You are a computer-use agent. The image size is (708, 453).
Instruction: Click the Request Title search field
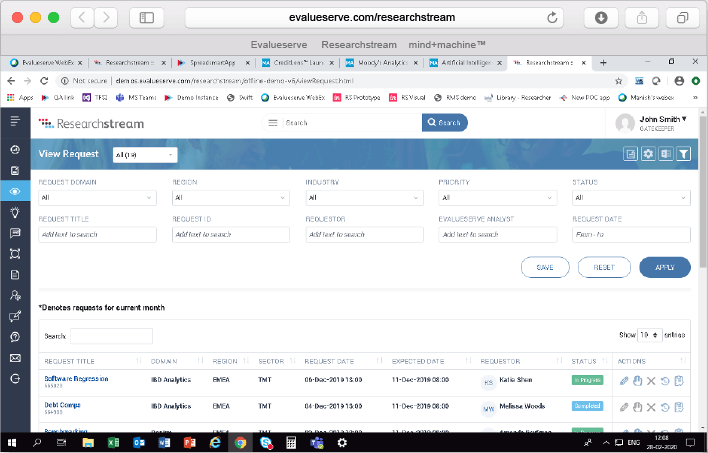tap(98, 234)
